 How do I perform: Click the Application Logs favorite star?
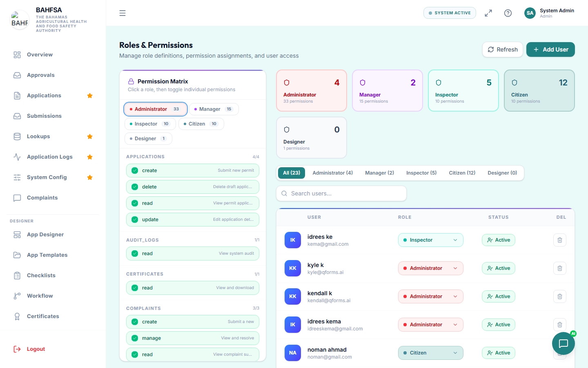coord(90,157)
